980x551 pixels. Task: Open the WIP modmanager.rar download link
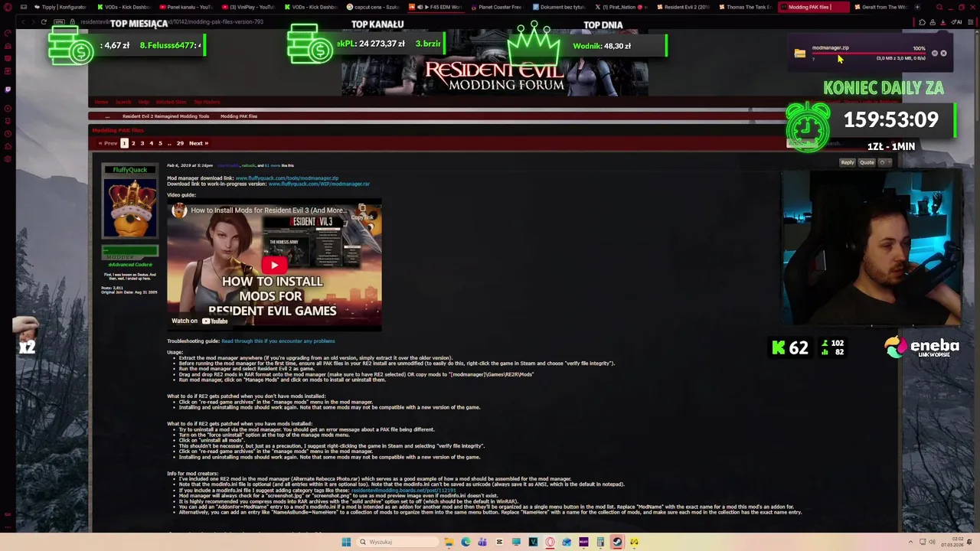click(x=318, y=184)
